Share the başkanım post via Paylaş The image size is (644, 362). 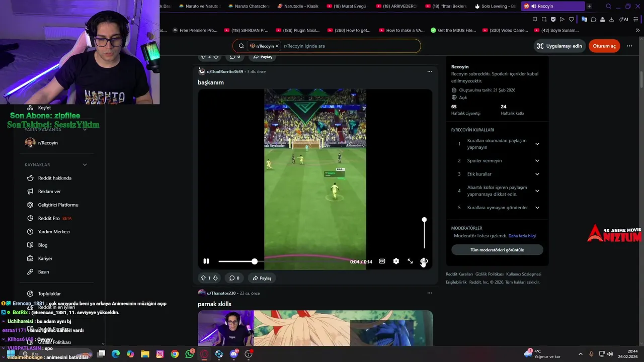[262, 278]
